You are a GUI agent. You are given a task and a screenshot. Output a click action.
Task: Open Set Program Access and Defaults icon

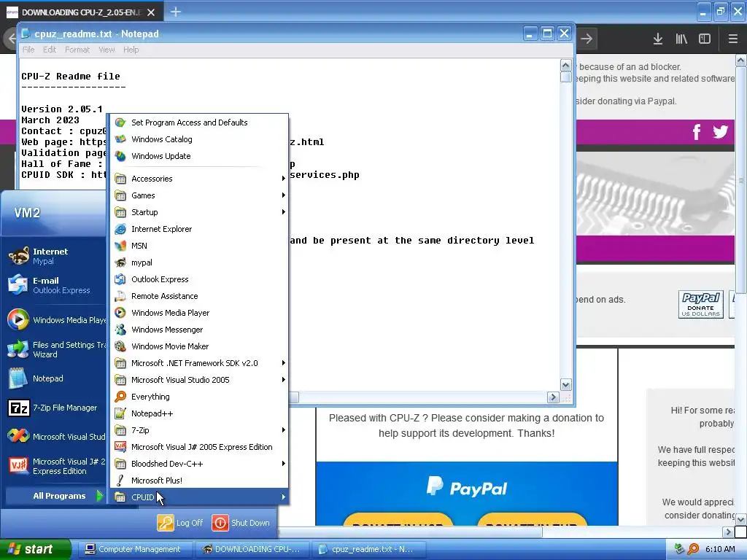pyautogui.click(x=120, y=122)
